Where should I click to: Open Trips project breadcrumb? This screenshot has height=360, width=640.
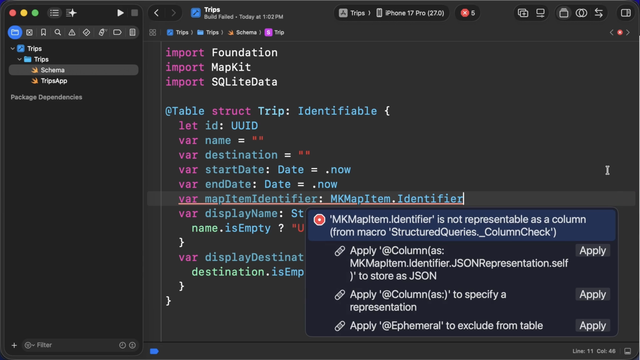178,32
